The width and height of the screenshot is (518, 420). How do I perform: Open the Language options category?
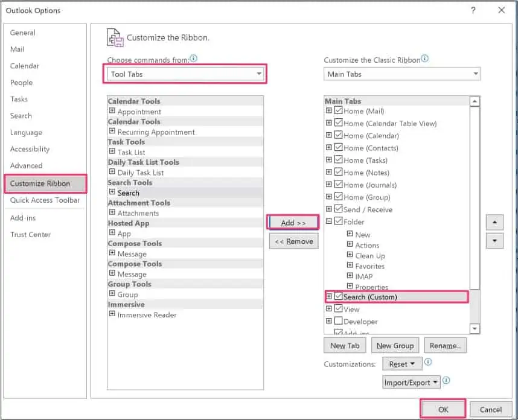pyautogui.click(x=26, y=132)
